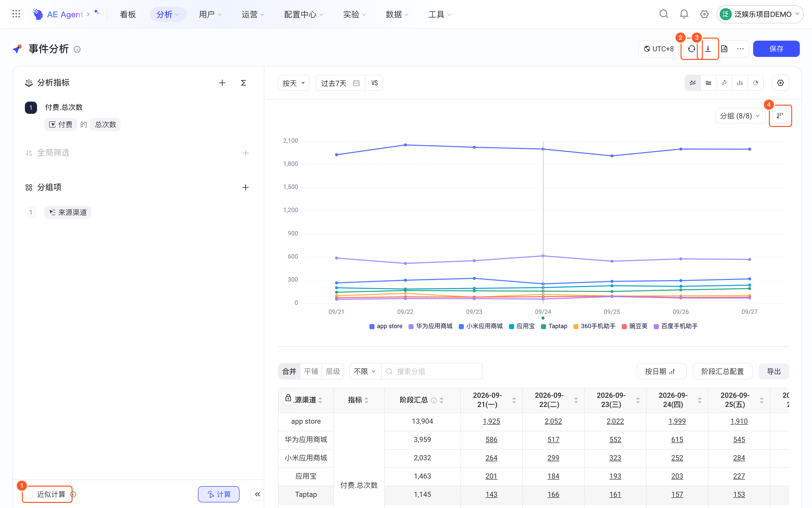
Task: Open the 按天 granularity dropdown
Action: tap(294, 83)
